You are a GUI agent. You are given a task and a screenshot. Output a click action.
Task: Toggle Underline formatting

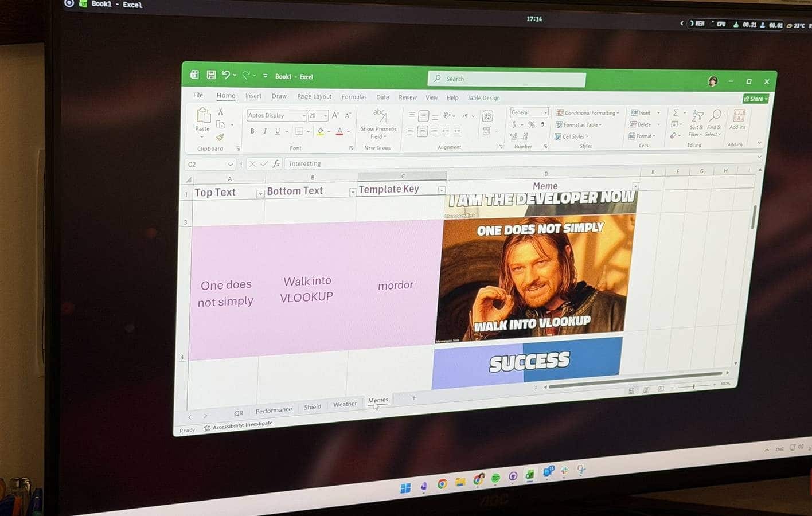[278, 131]
